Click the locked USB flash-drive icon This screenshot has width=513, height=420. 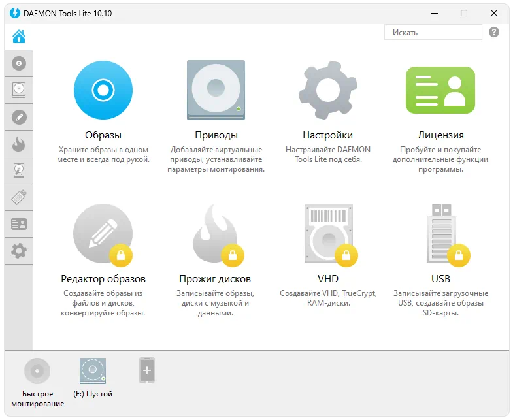pos(442,234)
